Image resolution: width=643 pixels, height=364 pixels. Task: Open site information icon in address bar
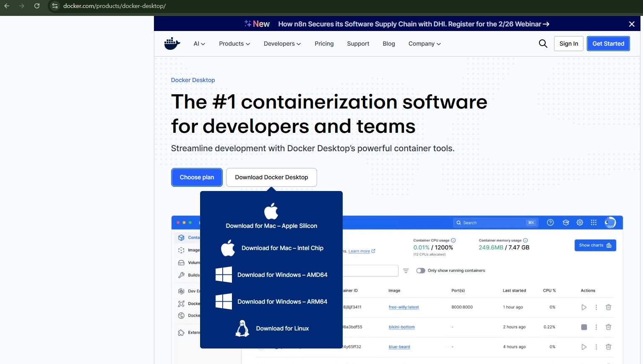click(x=55, y=6)
